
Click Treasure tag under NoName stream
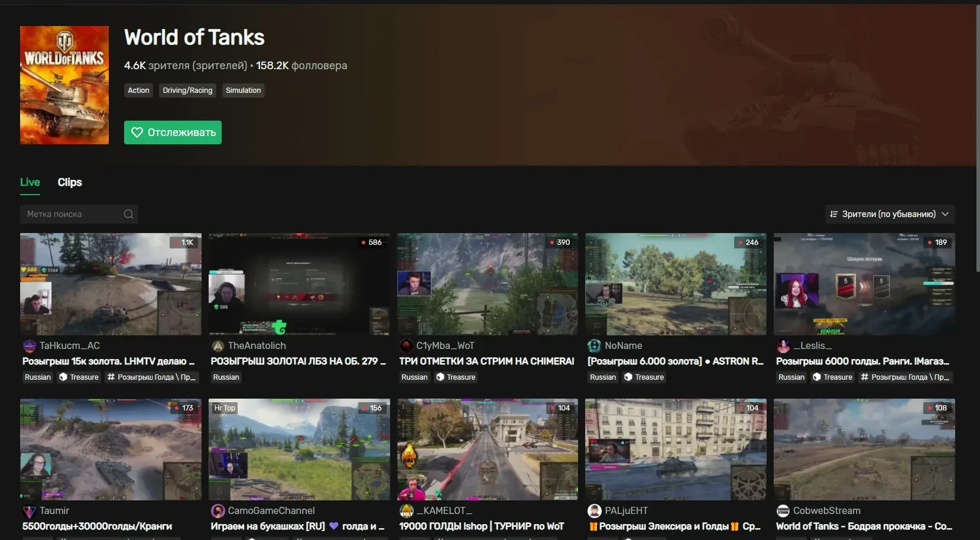pos(644,377)
